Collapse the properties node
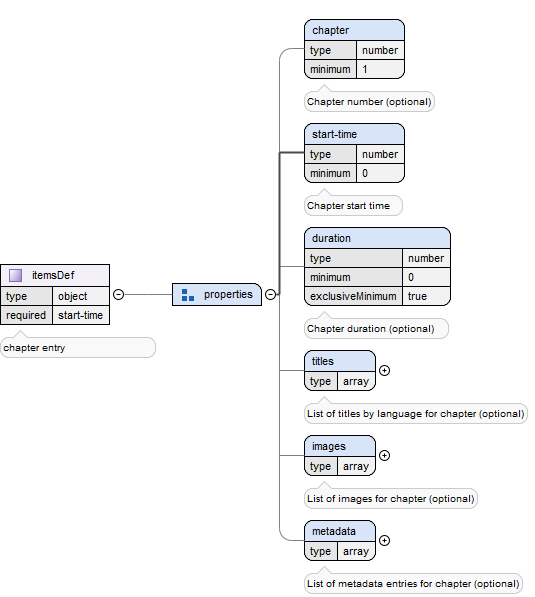Screen dimensions: 535x597 (270, 294)
